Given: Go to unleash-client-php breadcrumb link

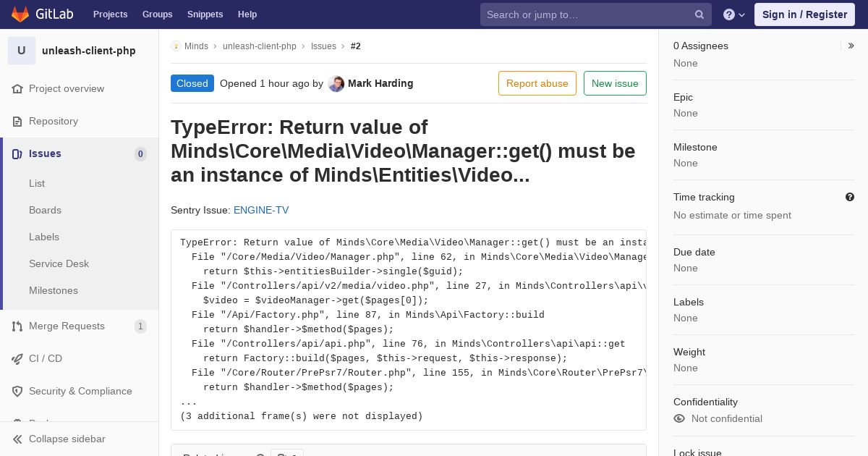Looking at the screenshot, I should pos(260,46).
